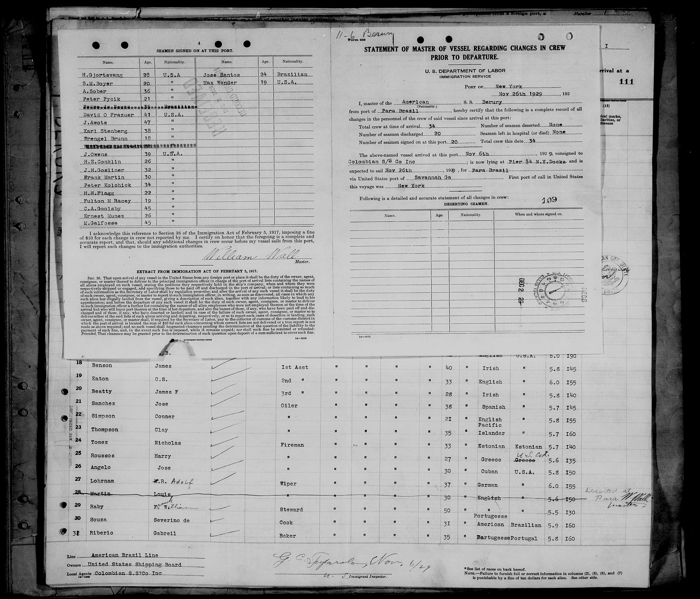The height and width of the screenshot is (599, 700).
Task: Click 'When and where signed on.' column header
Action: pos(538,215)
